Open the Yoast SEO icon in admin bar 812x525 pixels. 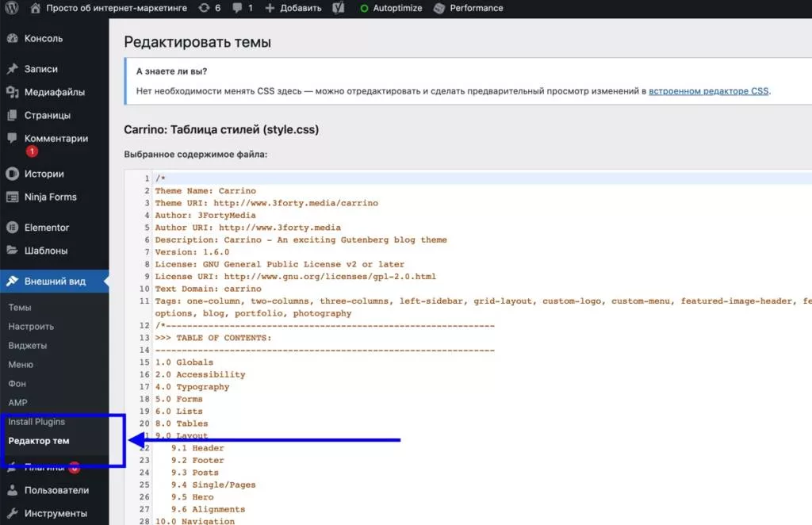point(338,8)
